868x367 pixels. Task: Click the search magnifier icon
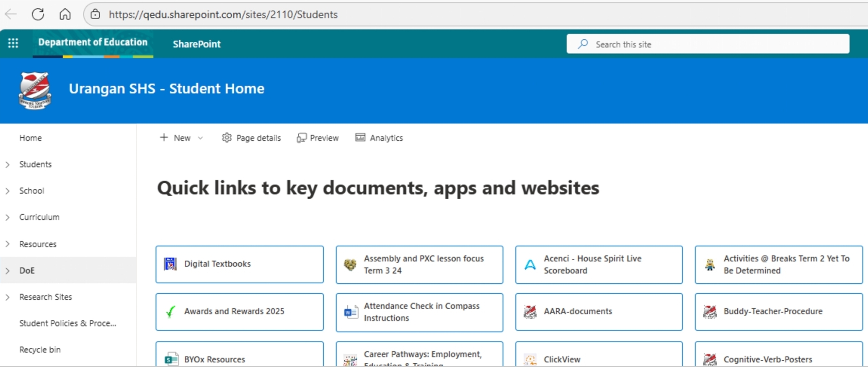[583, 44]
